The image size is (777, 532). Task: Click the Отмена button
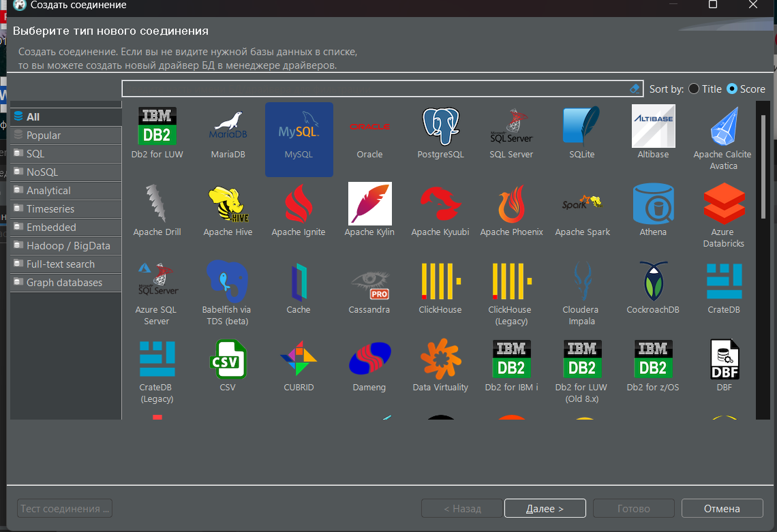[x=722, y=508]
